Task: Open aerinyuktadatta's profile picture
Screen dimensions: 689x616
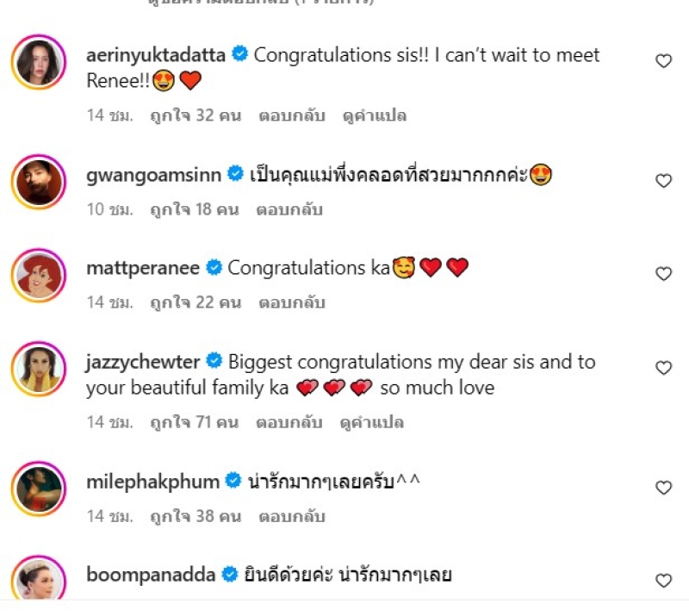Action: pos(39,61)
